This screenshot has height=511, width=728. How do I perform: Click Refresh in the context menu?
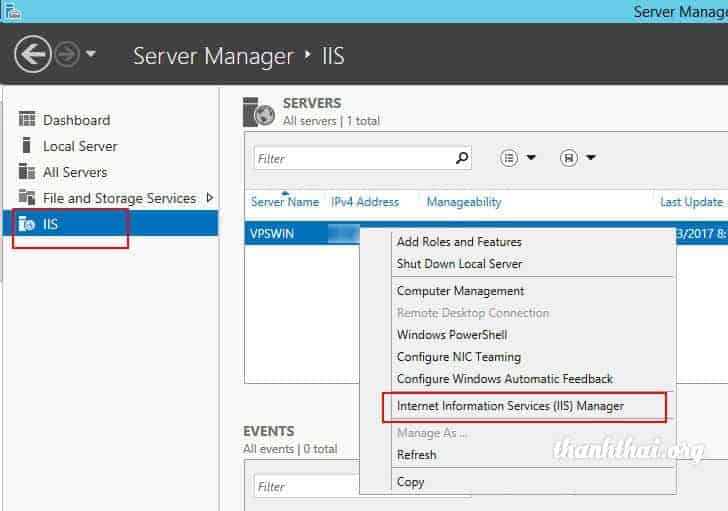416,455
